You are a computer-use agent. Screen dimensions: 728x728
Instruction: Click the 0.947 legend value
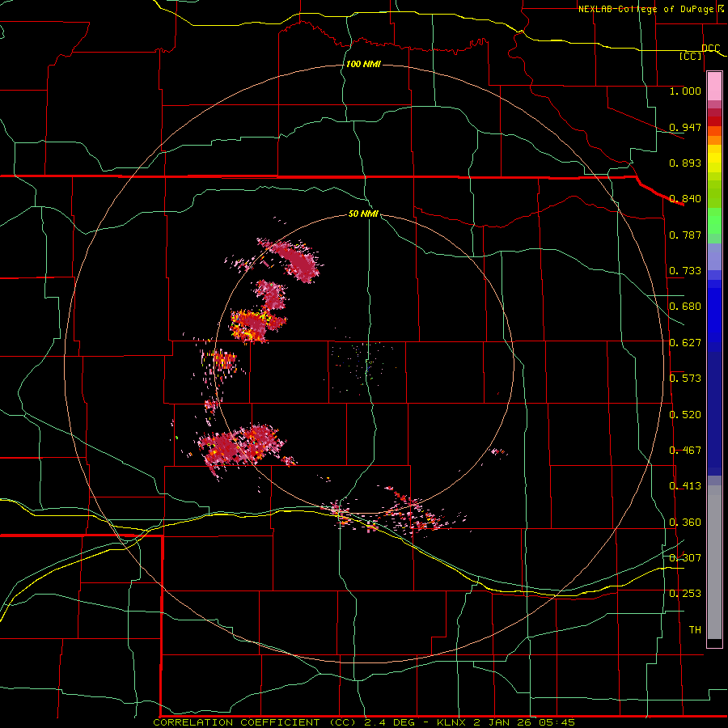pyautogui.click(x=685, y=127)
